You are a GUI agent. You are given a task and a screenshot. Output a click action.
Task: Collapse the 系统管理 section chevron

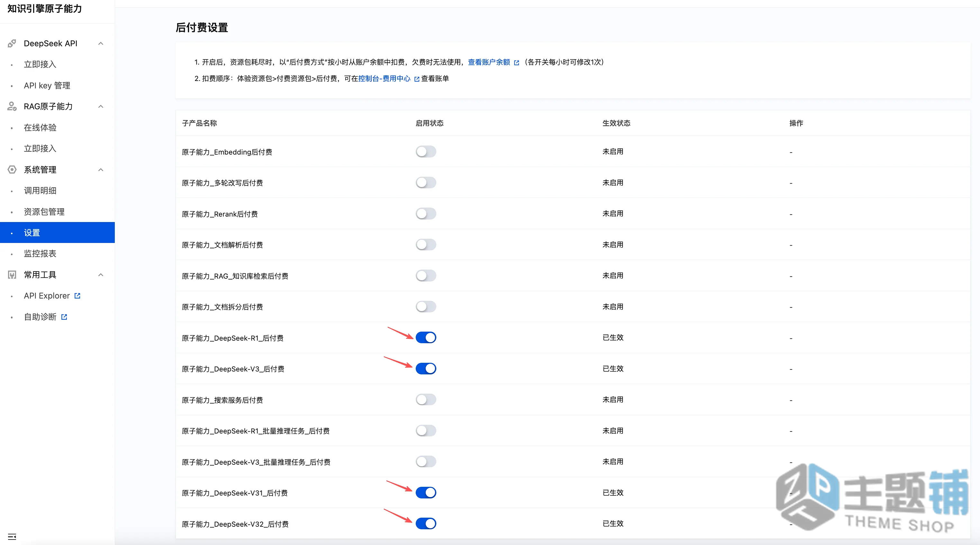(101, 170)
